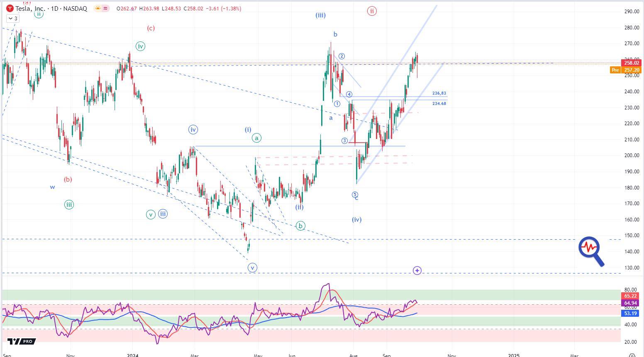Select the green circled iv wave label
This screenshot has height=357, width=644.
pyautogui.click(x=140, y=46)
